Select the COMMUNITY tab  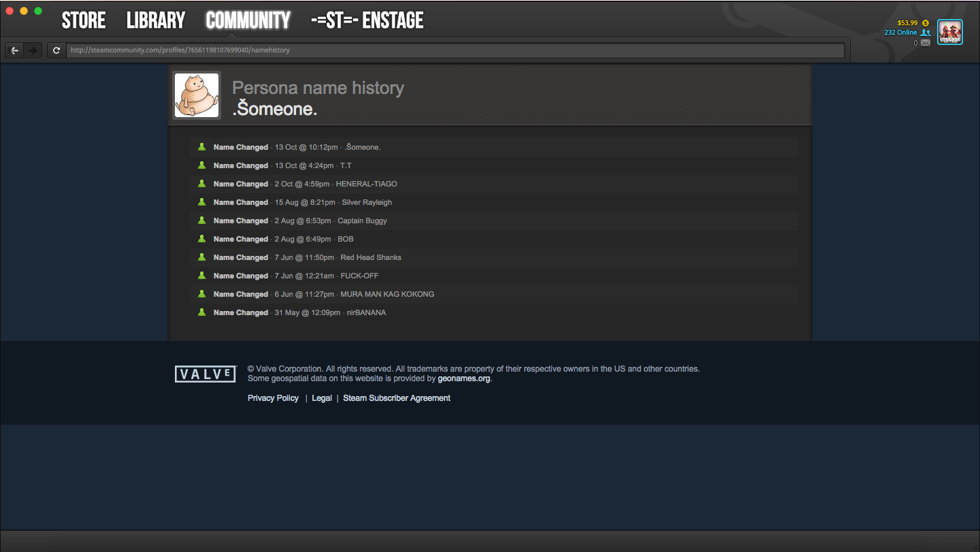(248, 20)
